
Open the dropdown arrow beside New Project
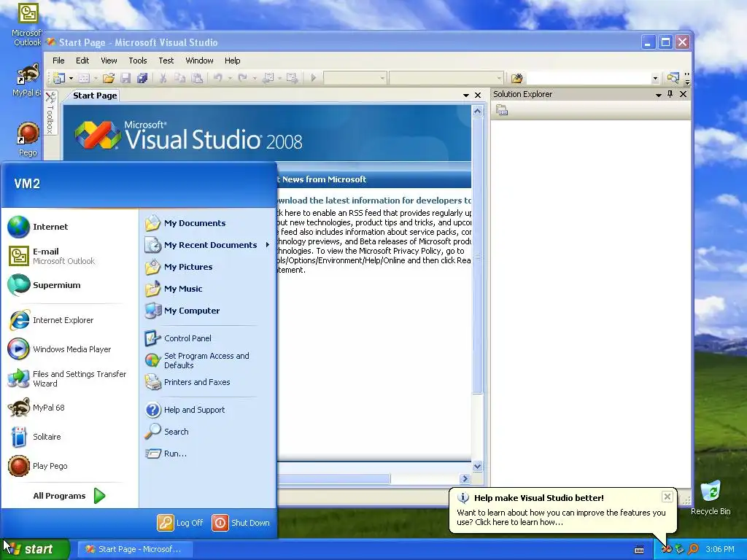(x=71, y=78)
